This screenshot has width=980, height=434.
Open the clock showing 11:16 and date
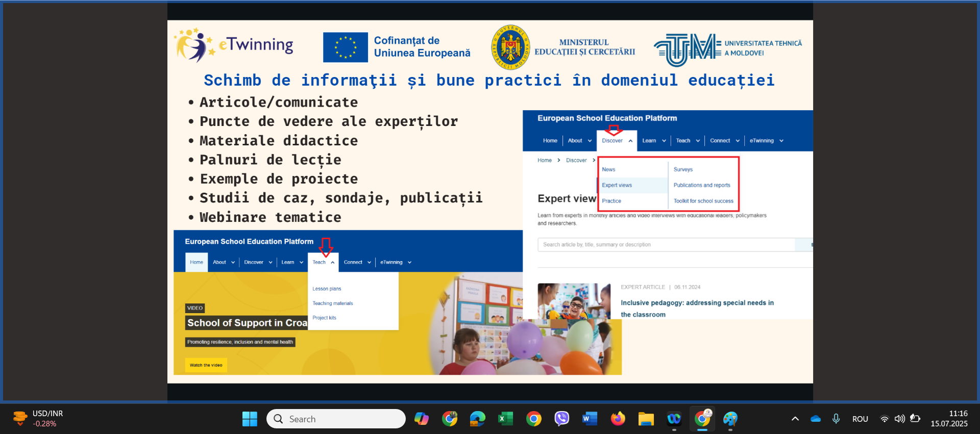(x=949, y=419)
